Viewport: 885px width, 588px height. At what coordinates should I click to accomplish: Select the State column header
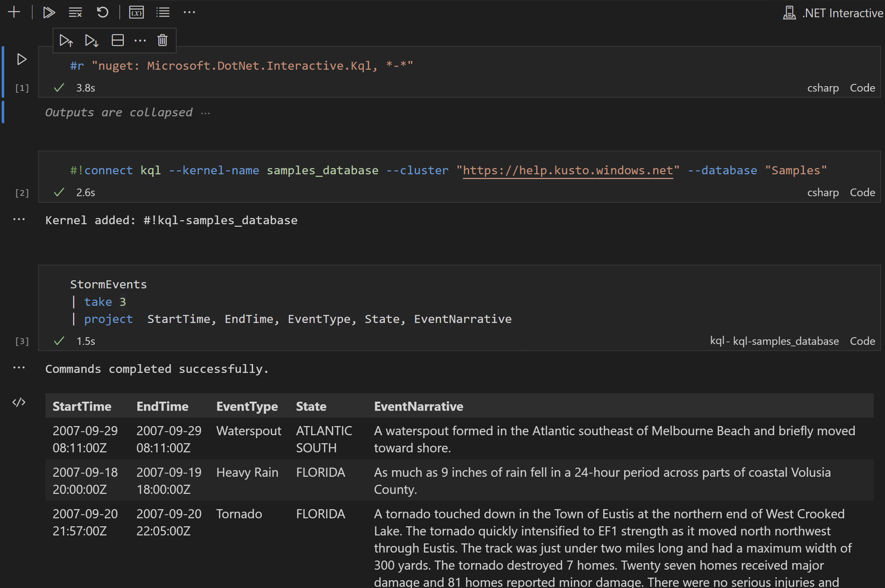tap(311, 406)
